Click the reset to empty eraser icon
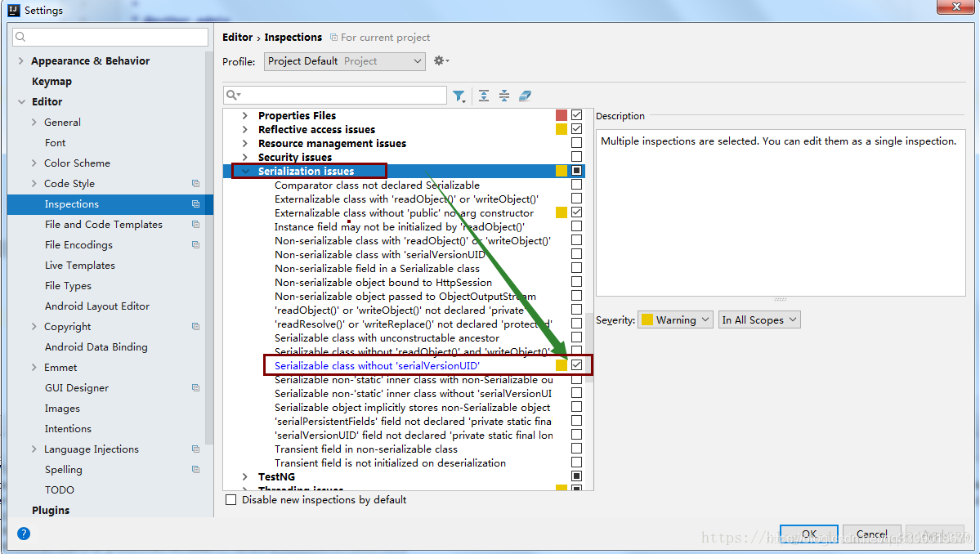 point(525,96)
